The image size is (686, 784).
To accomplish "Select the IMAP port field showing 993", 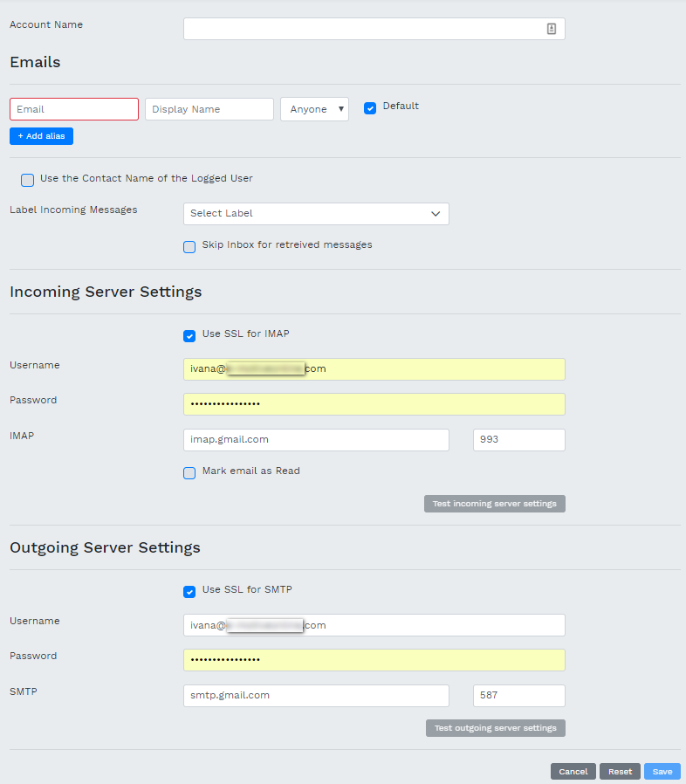I will click(x=518, y=440).
